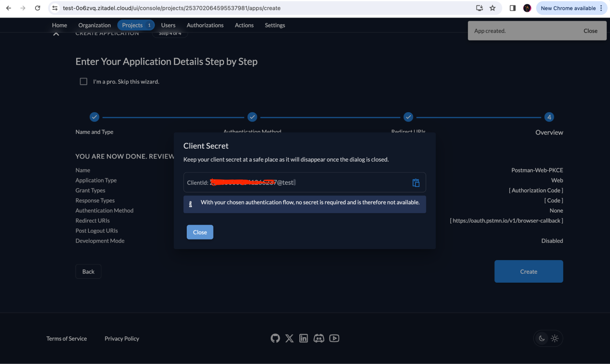This screenshot has width=610, height=364.
Task: Dismiss the App created notification
Action: 590,31
